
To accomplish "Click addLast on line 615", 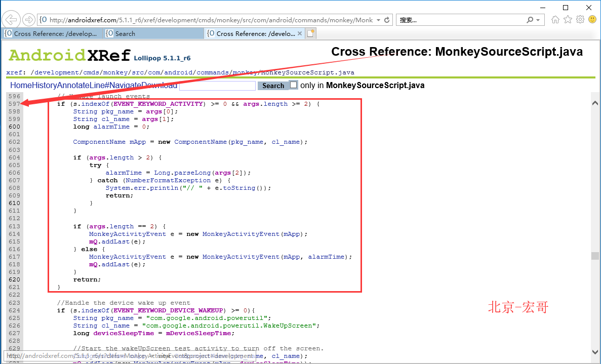I will click(115, 242).
